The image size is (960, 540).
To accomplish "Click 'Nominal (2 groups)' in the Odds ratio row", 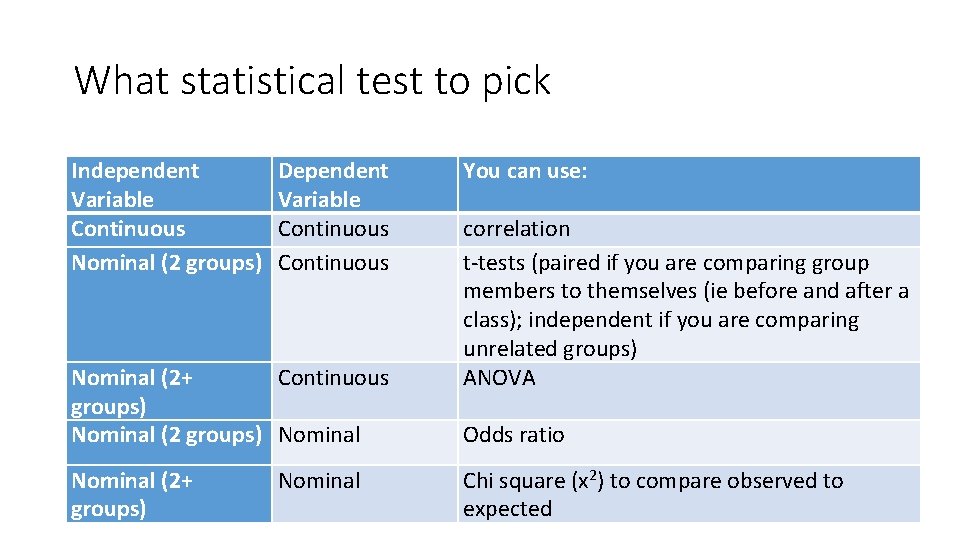I will pos(166,435).
